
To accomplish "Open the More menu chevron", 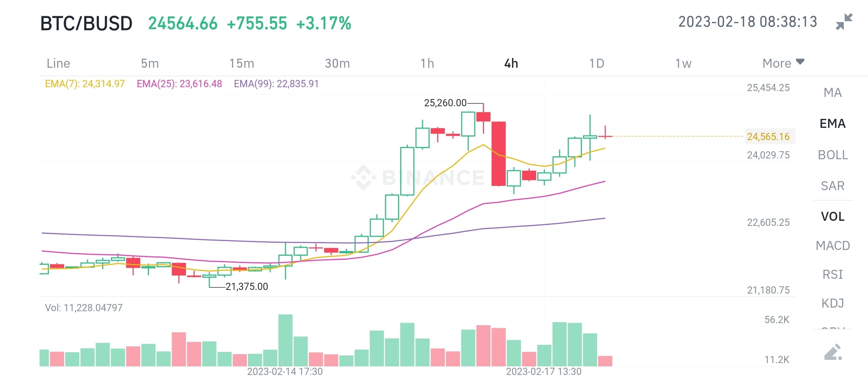I will (x=800, y=62).
